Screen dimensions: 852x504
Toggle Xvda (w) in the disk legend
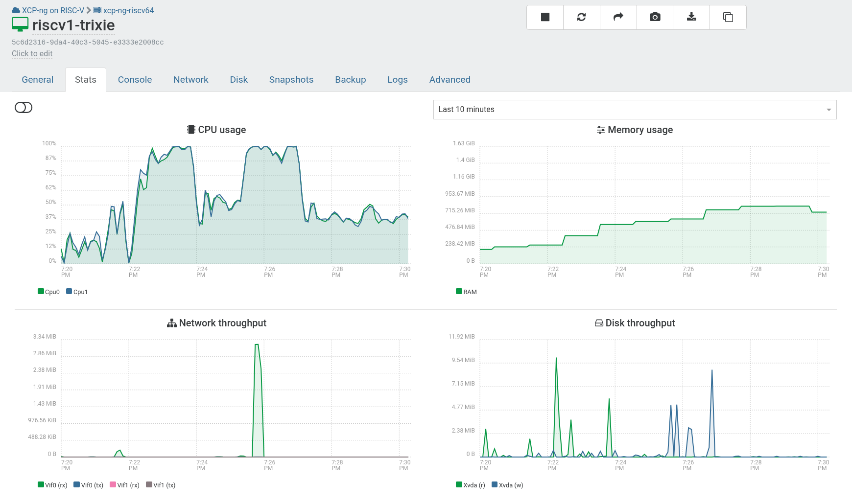coord(507,485)
